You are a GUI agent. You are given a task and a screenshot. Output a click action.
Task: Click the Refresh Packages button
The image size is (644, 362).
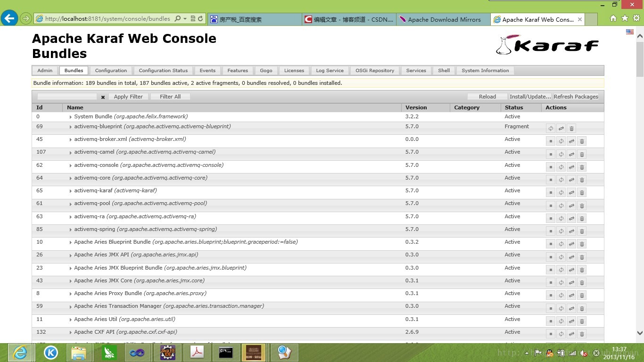coord(576,97)
